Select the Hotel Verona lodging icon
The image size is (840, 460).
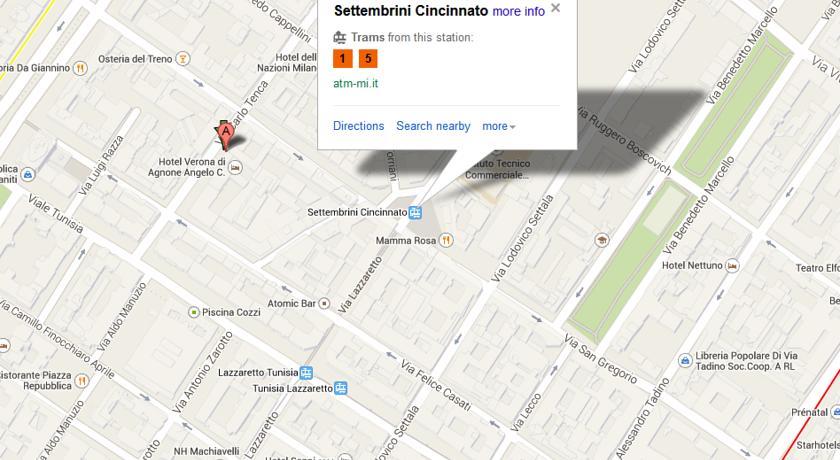235,168
